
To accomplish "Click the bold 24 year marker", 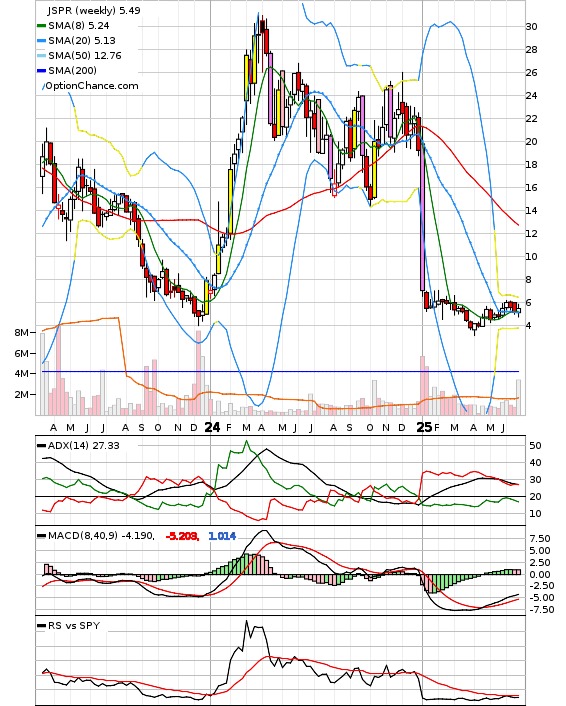I will 212,427.
